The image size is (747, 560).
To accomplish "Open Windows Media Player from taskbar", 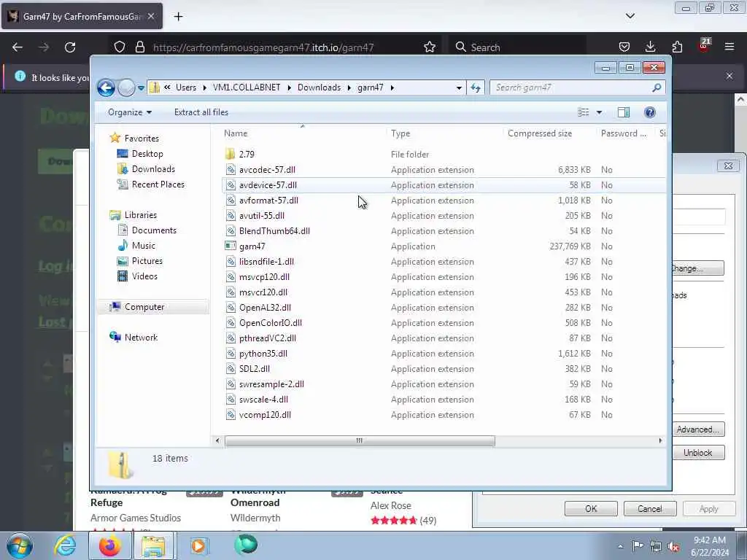I will (x=198, y=545).
